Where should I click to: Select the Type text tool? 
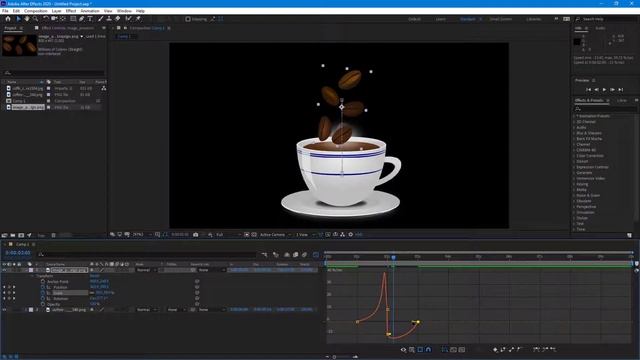[x=90, y=19]
